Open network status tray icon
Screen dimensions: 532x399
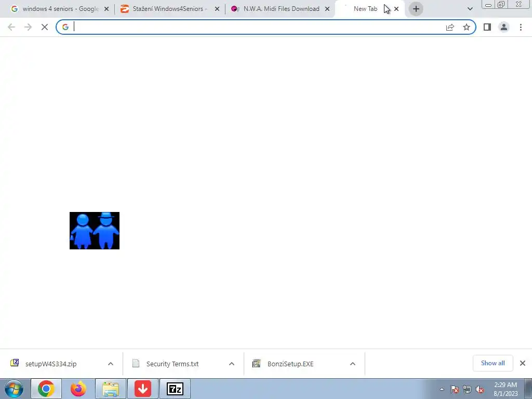click(x=467, y=390)
